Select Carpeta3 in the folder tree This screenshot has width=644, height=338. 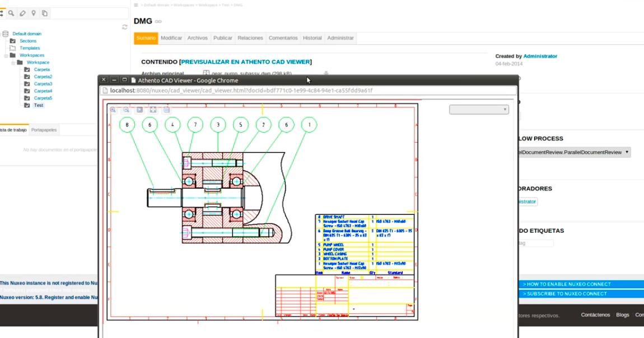pyautogui.click(x=43, y=84)
